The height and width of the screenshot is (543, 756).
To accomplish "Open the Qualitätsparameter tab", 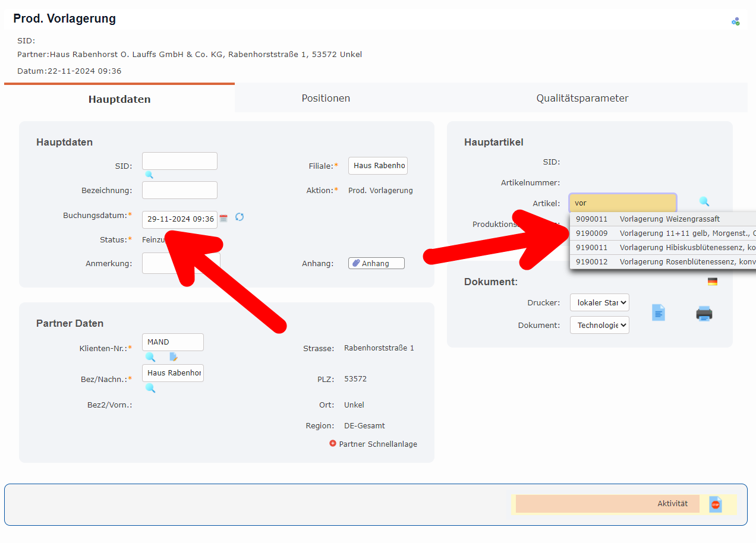I will click(x=582, y=99).
